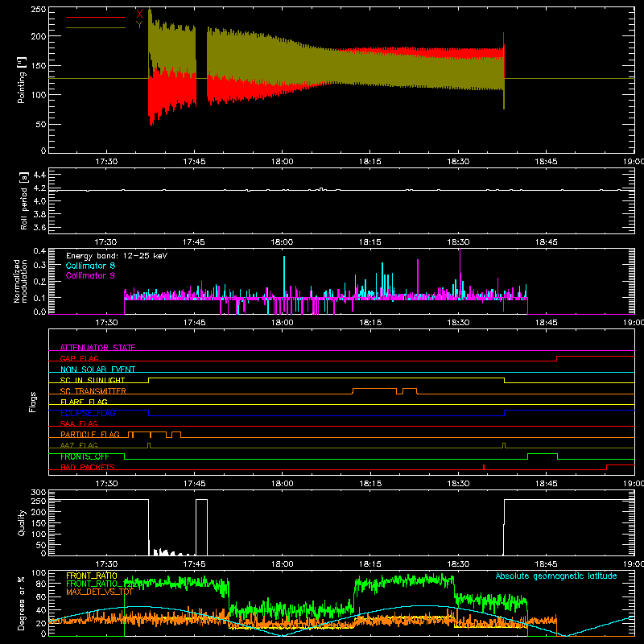Click the yellow FRONT_RATIO legend entry
Image resolution: width=644 pixels, height=644 pixels.
pos(92,576)
